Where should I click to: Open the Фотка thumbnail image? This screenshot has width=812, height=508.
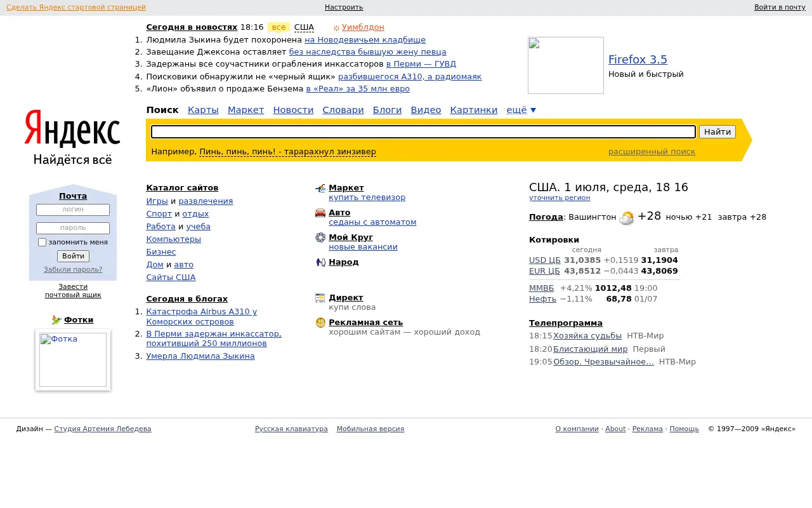[x=73, y=359]
